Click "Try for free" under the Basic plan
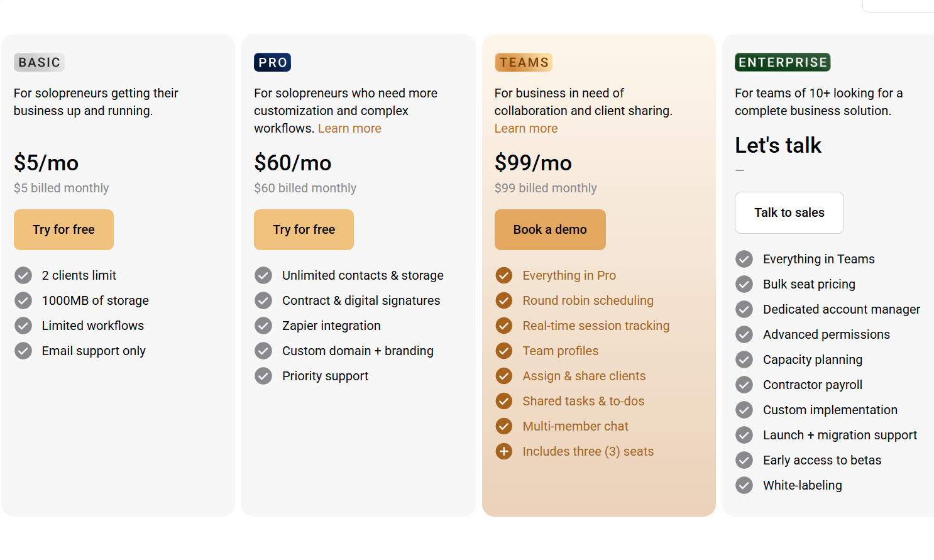The image size is (934, 560). pyautogui.click(x=63, y=229)
